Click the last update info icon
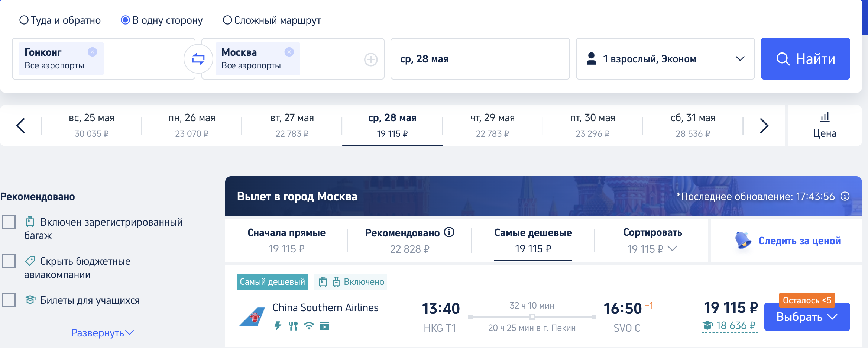Image resolution: width=868 pixels, height=348 pixels. (x=845, y=196)
